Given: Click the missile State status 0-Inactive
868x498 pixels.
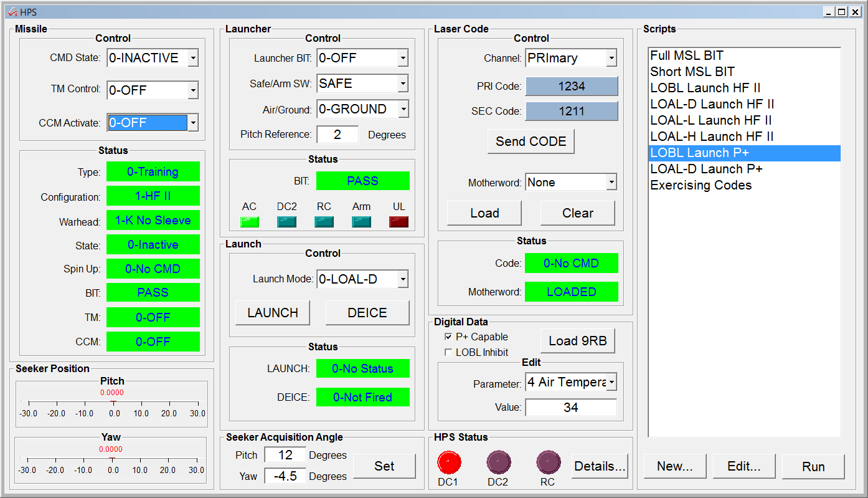Looking at the screenshot, I should [153, 244].
